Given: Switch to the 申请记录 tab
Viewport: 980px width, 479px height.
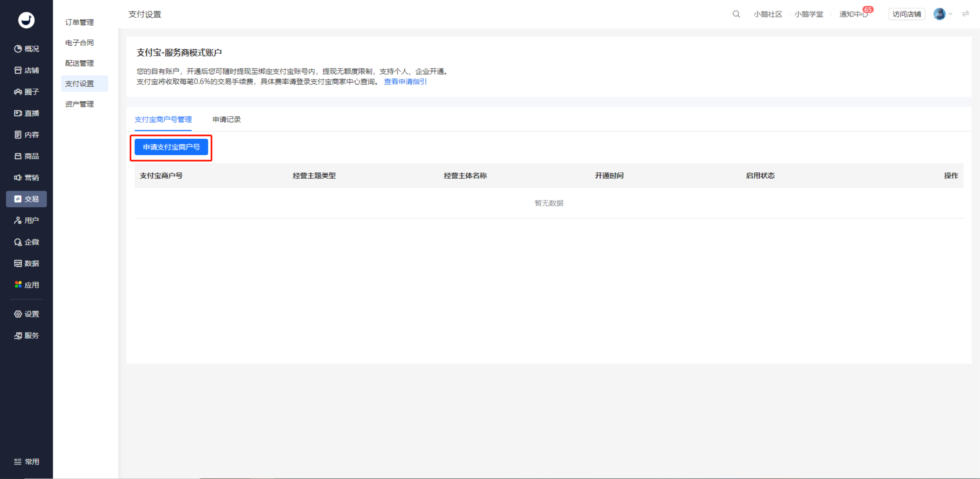Looking at the screenshot, I should point(226,120).
